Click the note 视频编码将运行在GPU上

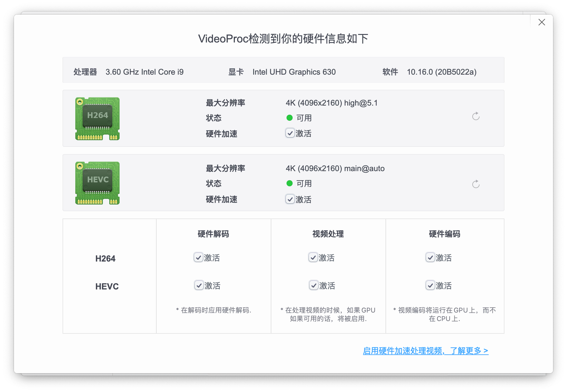pyautogui.click(x=445, y=314)
